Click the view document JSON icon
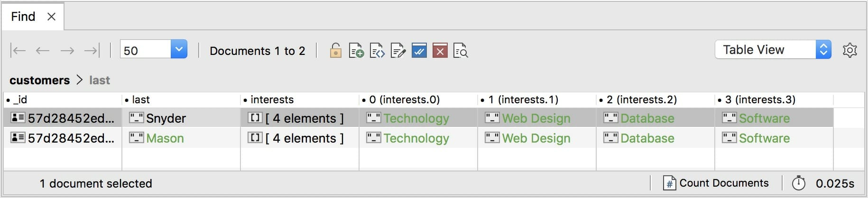Image resolution: width=868 pixels, height=198 pixels. click(377, 50)
